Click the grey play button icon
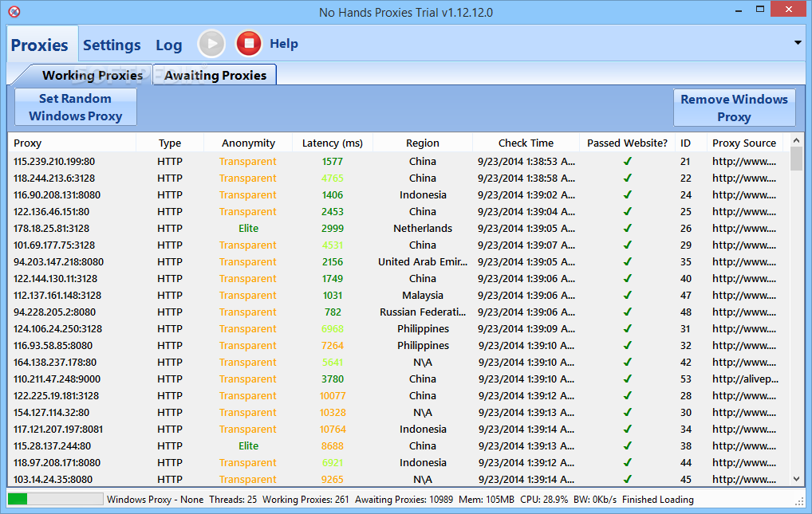Image resolution: width=812 pixels, height=514 pixels. (x=211, y=43)
